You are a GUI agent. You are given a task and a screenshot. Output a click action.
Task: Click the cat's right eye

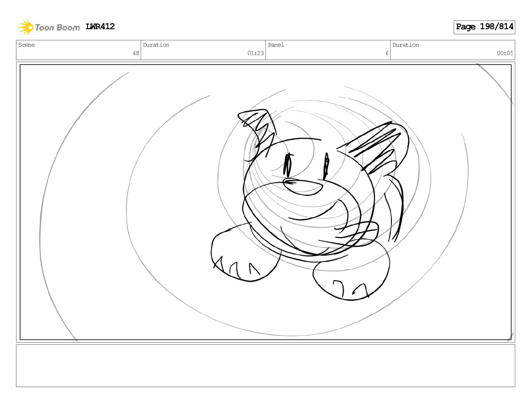tap(326, 167)
